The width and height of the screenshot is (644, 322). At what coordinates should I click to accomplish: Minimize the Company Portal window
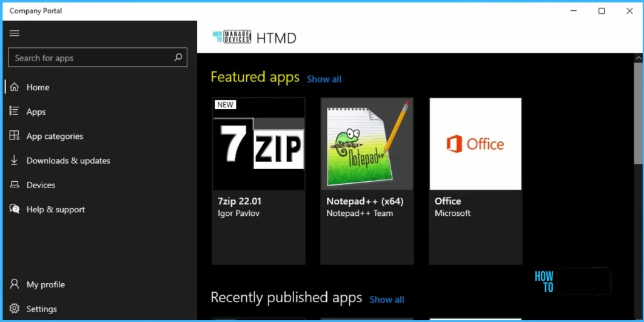point(574,11)
